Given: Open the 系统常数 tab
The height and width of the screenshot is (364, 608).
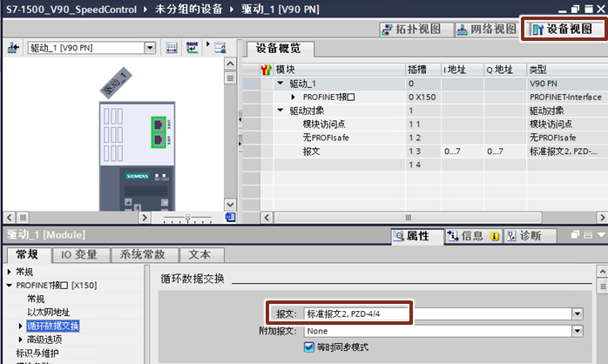Looking at the screenshot, I should [x=143, y=254].
